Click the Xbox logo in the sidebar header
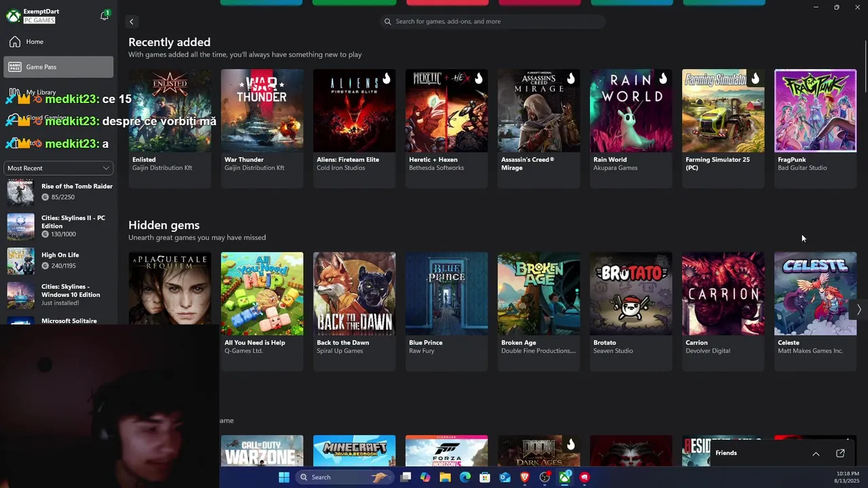868x488 pixels. [x=13, y=16]
